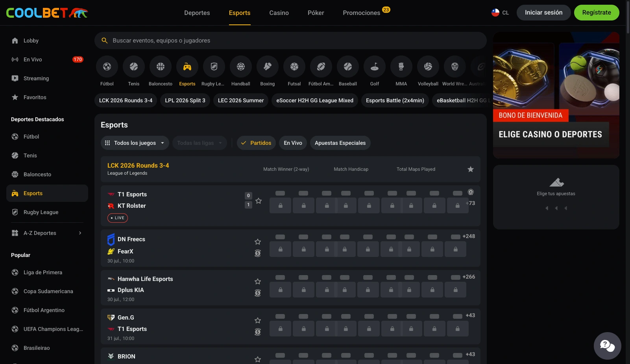The width and height of the screenshot is (630, 364).
Task: Favorite the Gen.G vs T1 Esports match
Action: [x=258, y=320]
